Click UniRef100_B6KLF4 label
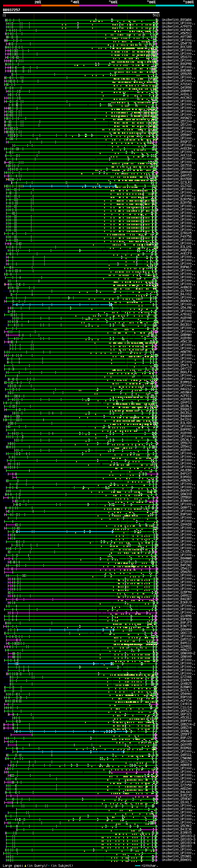The image size is (197, 868). click(177, 372)
